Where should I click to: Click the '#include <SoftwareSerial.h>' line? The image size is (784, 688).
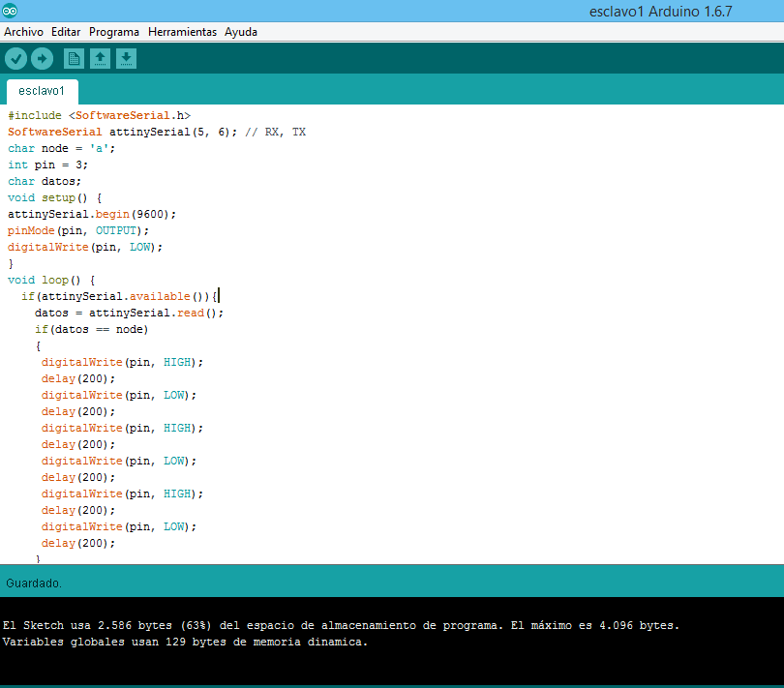click(x=99, y=115)
